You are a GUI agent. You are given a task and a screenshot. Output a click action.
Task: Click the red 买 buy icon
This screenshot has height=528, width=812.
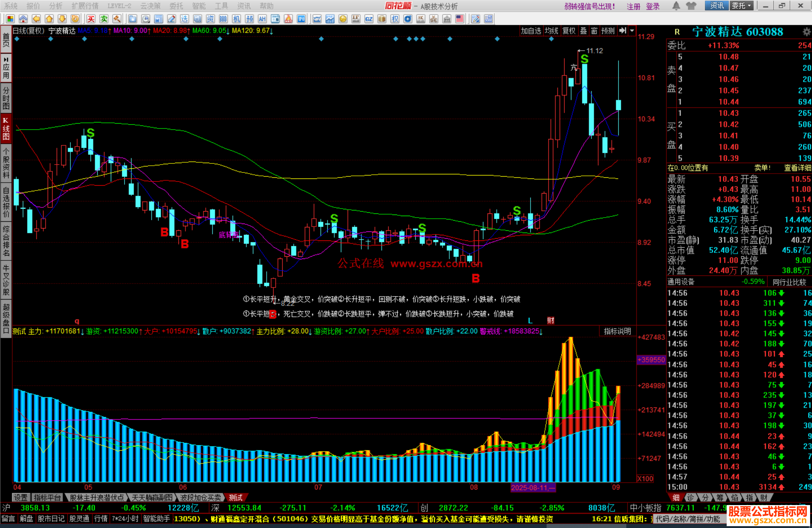(x=91, y=19)
